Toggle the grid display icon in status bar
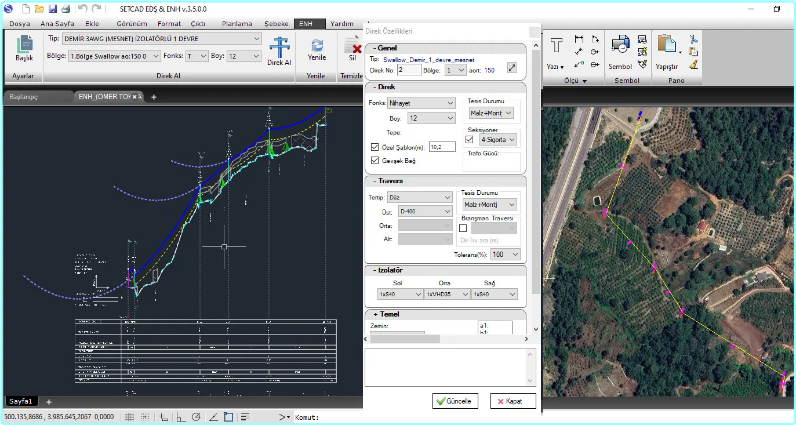The height and width of the screenshot is (425, 796). [129, 417]
